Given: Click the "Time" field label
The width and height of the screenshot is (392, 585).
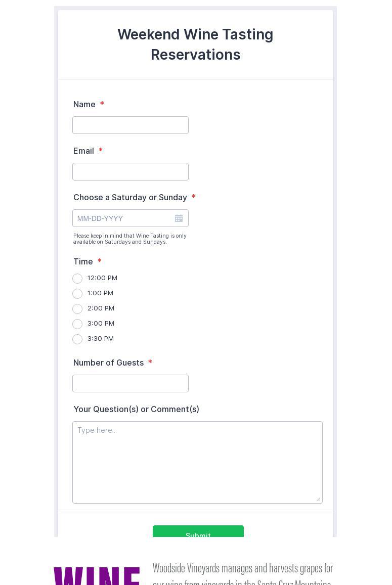Looking at the screenshot, I should pos(83,261).
